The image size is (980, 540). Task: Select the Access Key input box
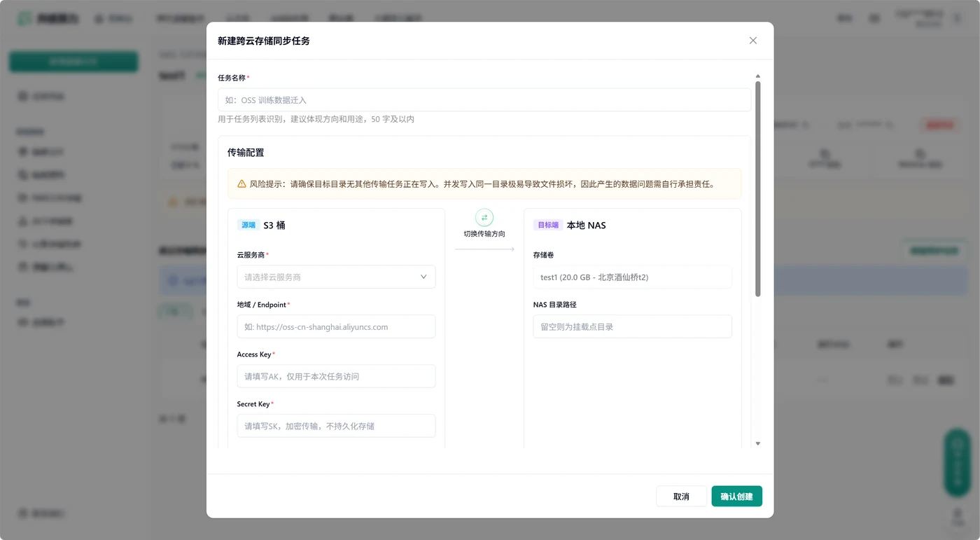coord(336,376)
